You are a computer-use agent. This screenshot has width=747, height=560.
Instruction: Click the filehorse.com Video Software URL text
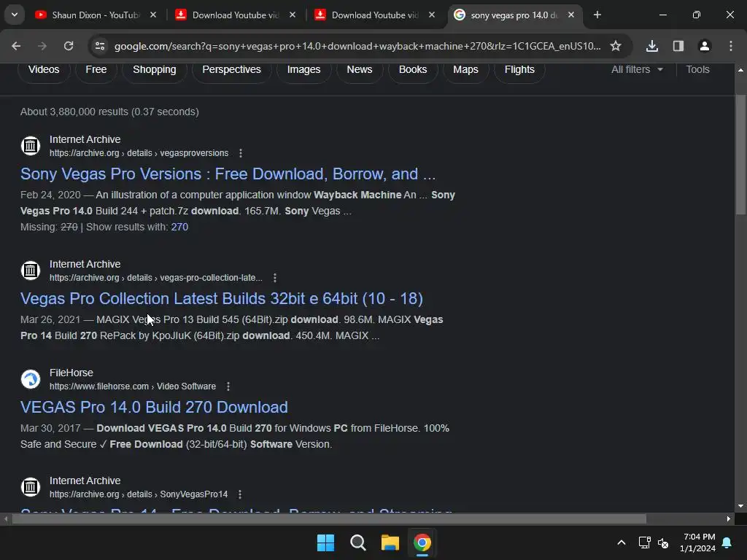pyautogui.click(x=133, y=386)
